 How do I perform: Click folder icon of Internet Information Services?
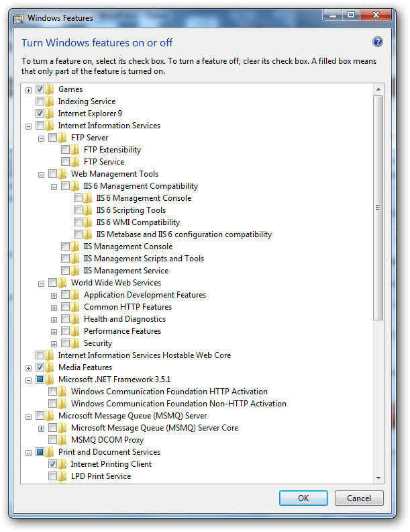coord(50,126)
